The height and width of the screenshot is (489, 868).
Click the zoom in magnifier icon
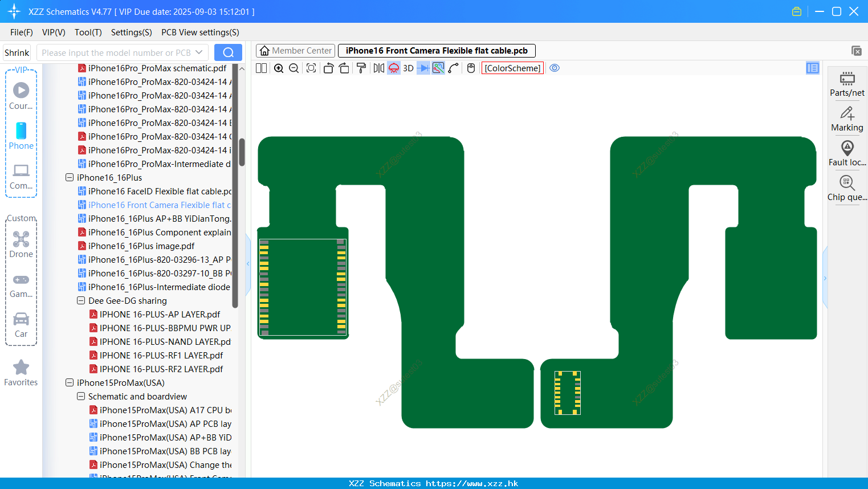click(x=279, y=68)
